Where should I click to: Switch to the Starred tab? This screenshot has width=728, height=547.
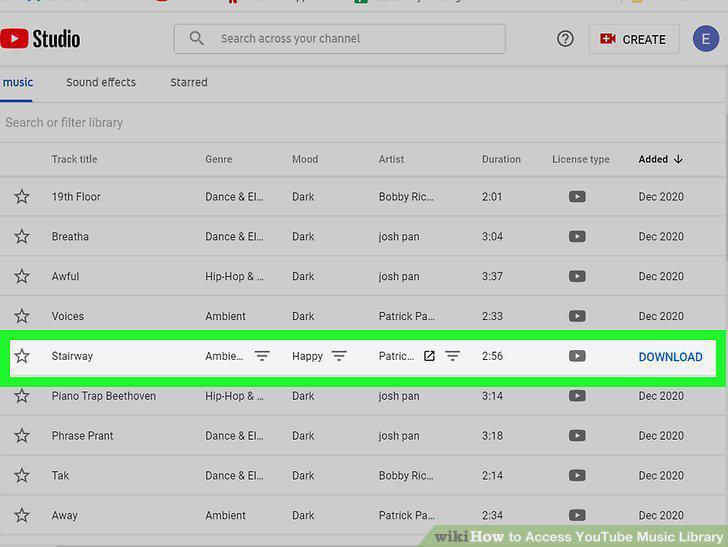(x=188, y=82)
